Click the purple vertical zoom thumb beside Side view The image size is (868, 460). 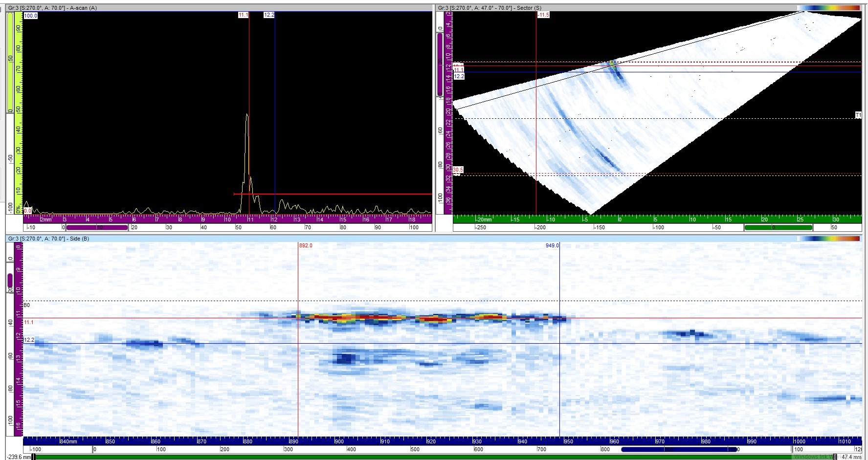pos(10,281)
